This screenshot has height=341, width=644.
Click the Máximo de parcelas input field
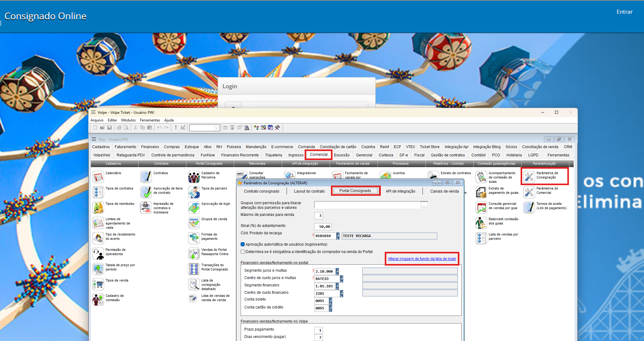pyautogui.click(x=318, y=216)
